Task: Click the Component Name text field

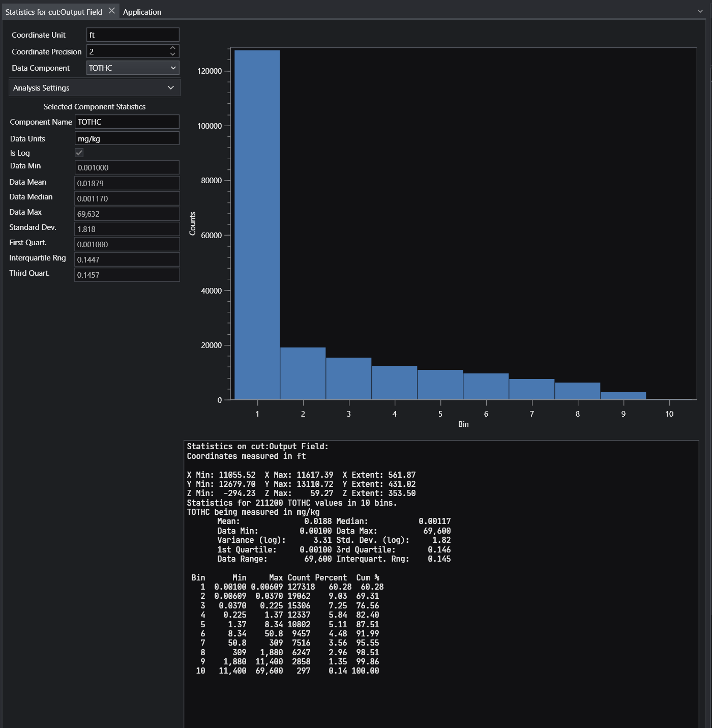Action: click(x=127, y=122)
